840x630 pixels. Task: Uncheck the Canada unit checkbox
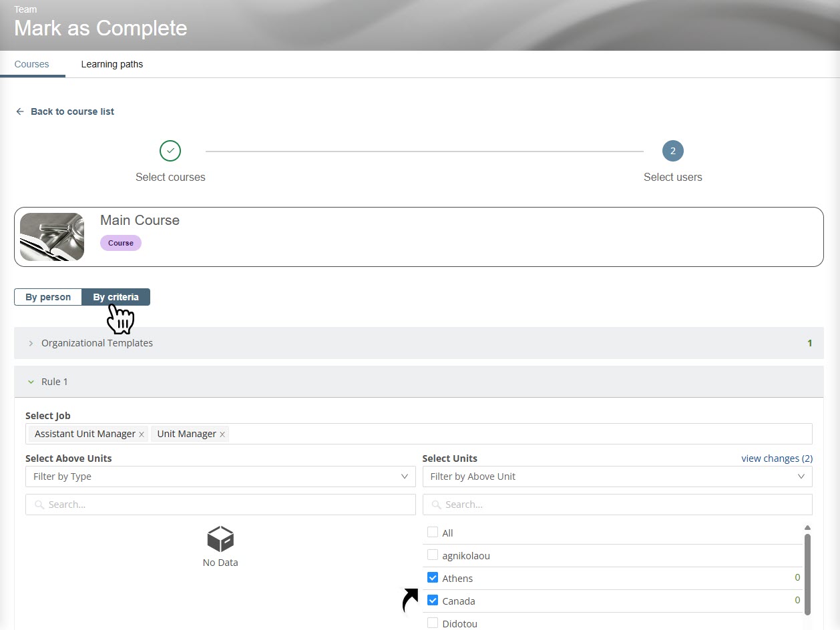coord(433,601)
